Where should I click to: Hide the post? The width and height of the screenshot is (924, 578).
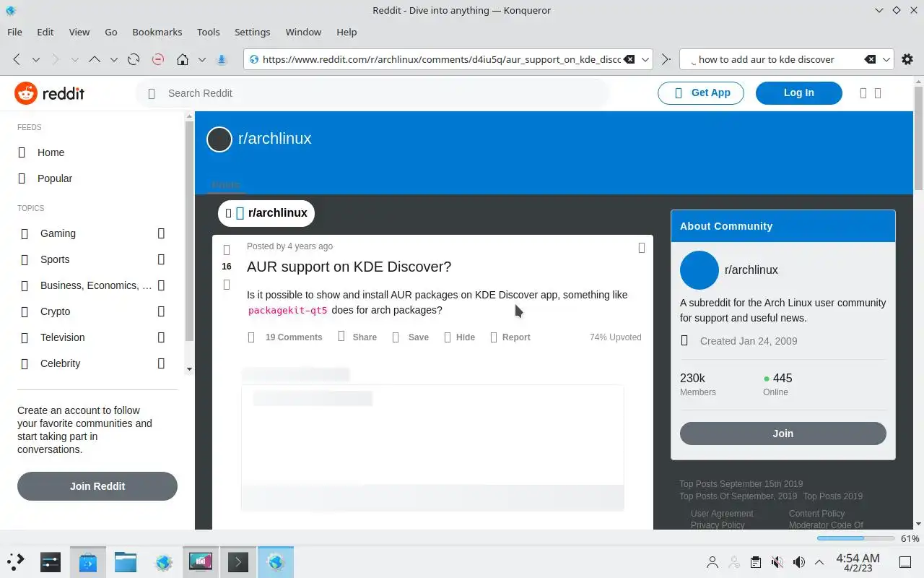point(459,337)
